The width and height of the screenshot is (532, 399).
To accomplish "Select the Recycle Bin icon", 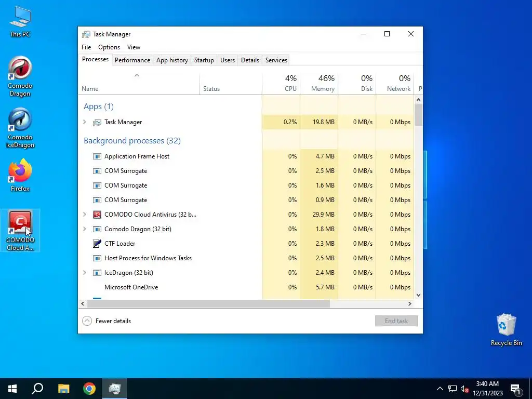I will coord(506,330).
